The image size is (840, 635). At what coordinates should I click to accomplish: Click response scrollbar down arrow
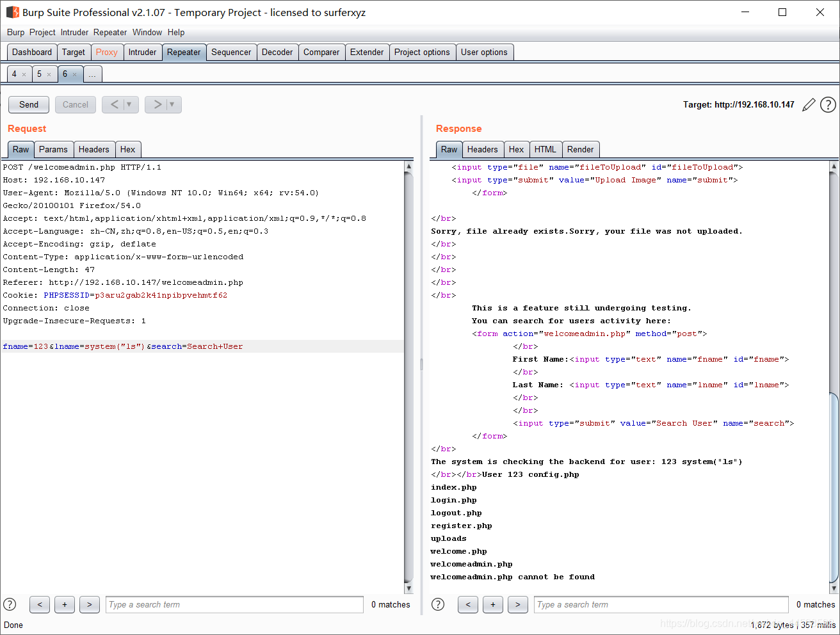pyautogui.click(x=834, y=588)
